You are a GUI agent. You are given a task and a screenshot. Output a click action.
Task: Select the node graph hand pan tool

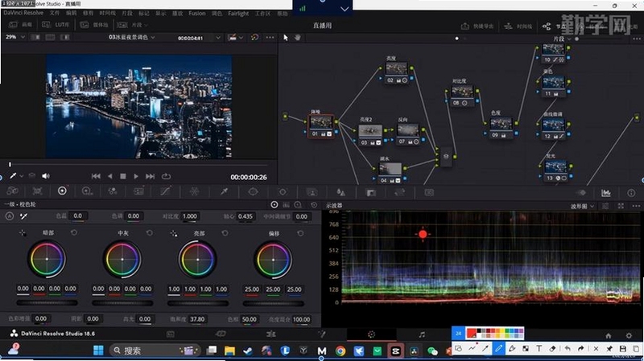click(298, 37)
